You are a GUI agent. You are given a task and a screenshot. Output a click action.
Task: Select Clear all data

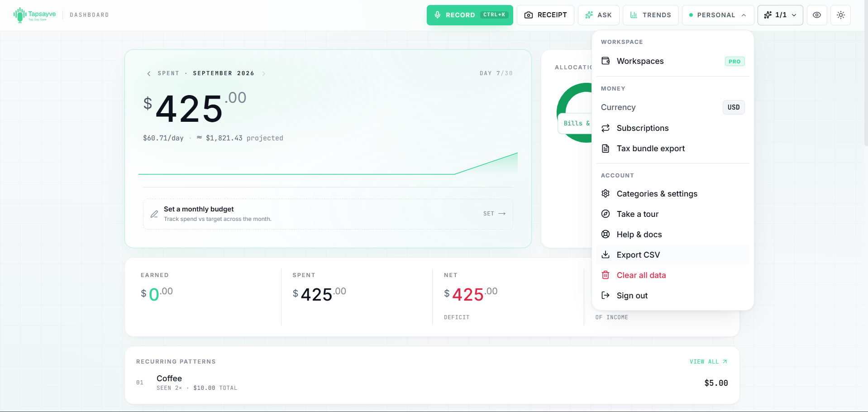click(673, 275)
